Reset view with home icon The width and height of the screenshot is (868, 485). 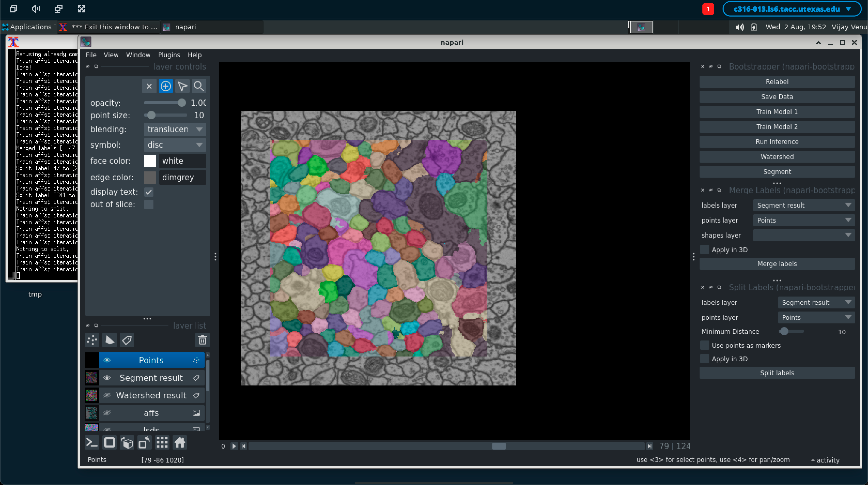pos(180,443)
